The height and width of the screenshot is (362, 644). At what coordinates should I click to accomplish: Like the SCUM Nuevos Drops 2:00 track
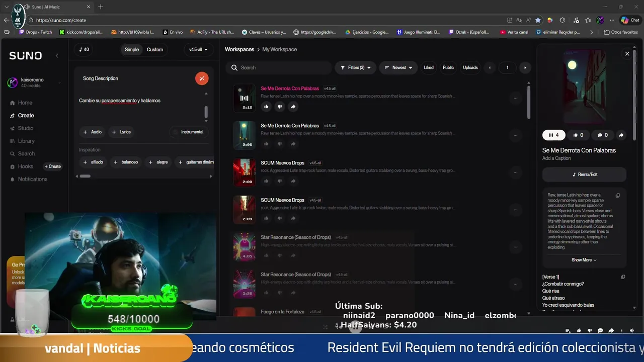(x=266, y=181)
